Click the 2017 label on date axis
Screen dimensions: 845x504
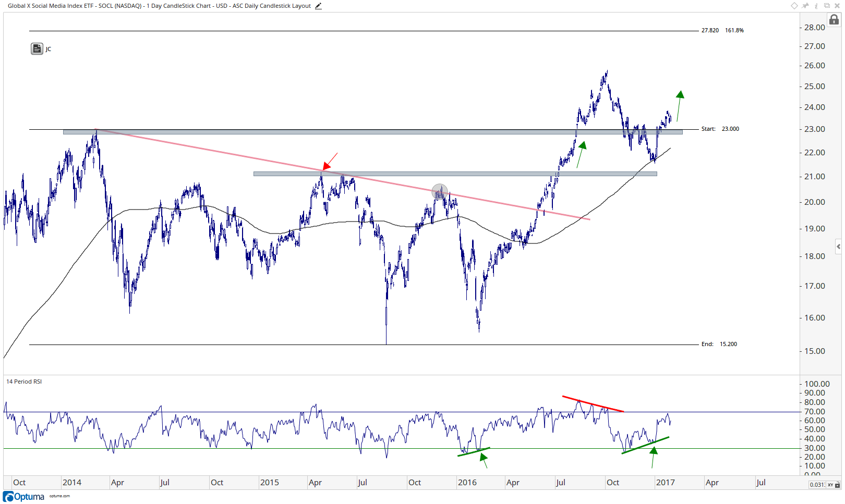point(666,483)
